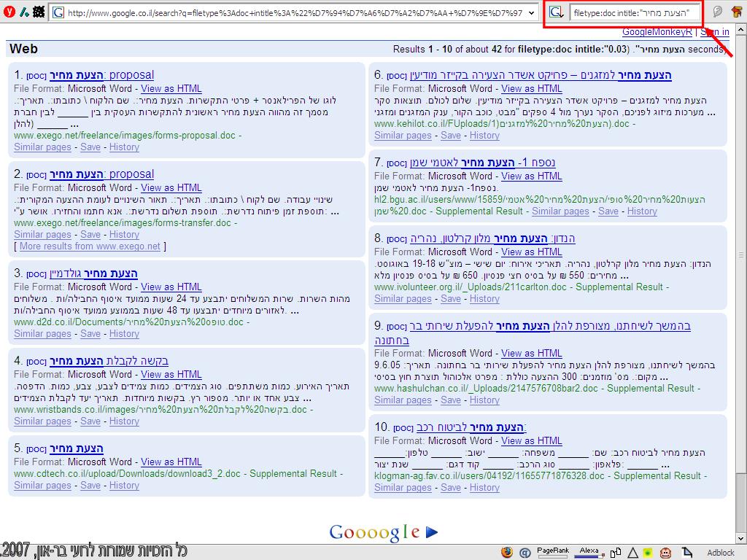Image resolution: width=747 pixels, height=560 pixels.
Task: Open Similar pages for forms-proposal.doc result
Action: tap(42, 147)
